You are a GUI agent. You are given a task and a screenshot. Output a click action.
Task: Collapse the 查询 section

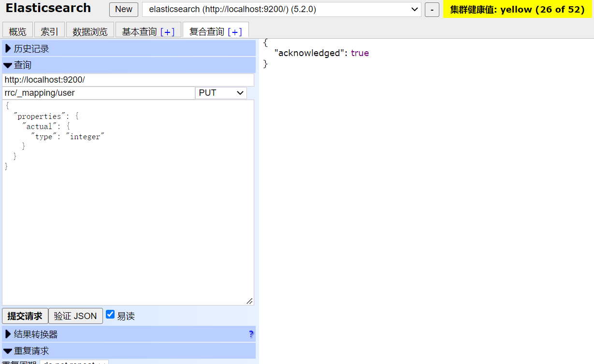coord(129,65)
